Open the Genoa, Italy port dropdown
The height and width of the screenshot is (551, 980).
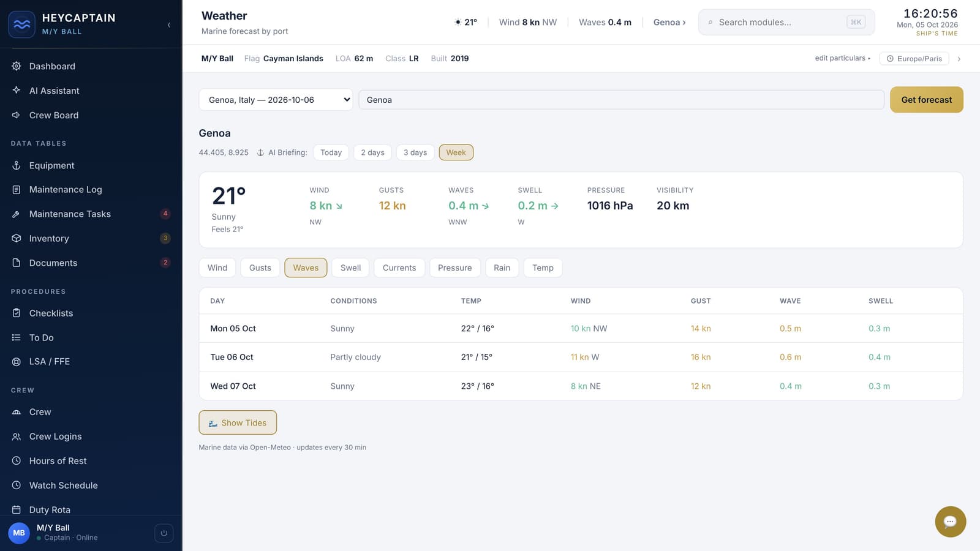pos(276,100)
